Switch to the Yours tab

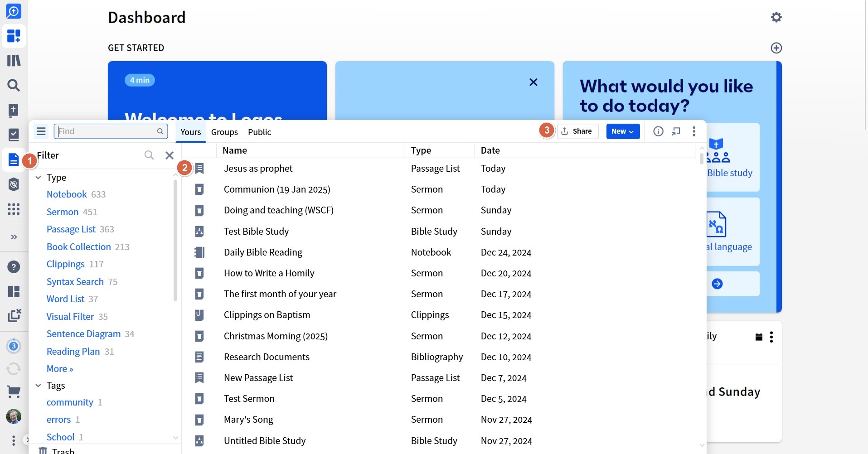point(191,132)
